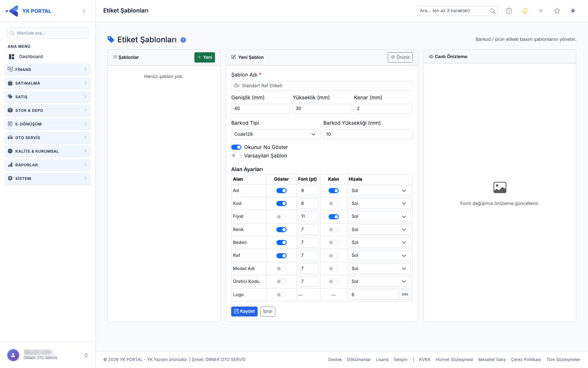Image resolution: width=588 pixels, height=368 pixels.
Task: Click the Şablon Adı input field
Action: [x=322, y=86]
